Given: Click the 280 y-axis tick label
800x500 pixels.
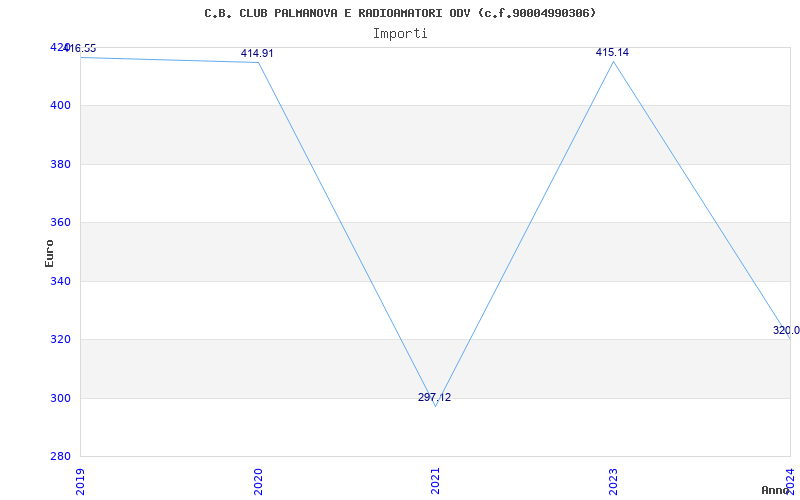Looking at the screenshot, I should tap(59, 456).
